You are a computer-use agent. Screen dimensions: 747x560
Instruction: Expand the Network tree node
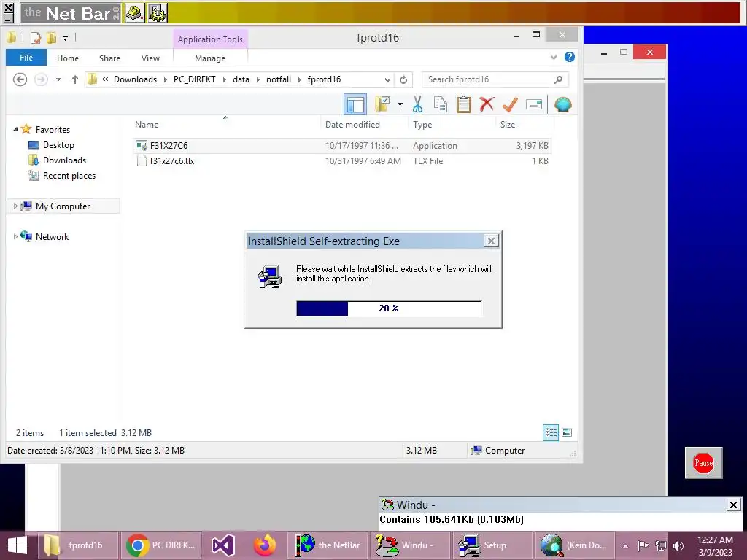(15, 236)
